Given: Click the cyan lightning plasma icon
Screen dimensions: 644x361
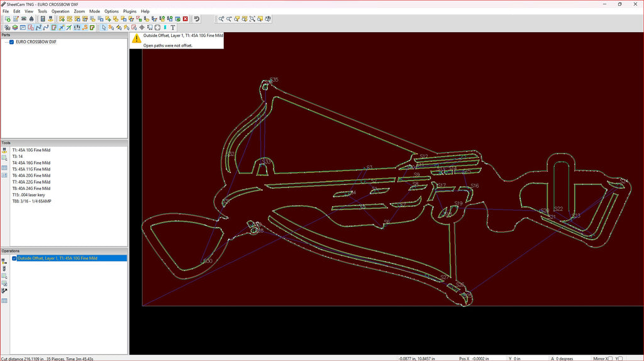Looking at the screenshot, I should click(x=165, y=28).
